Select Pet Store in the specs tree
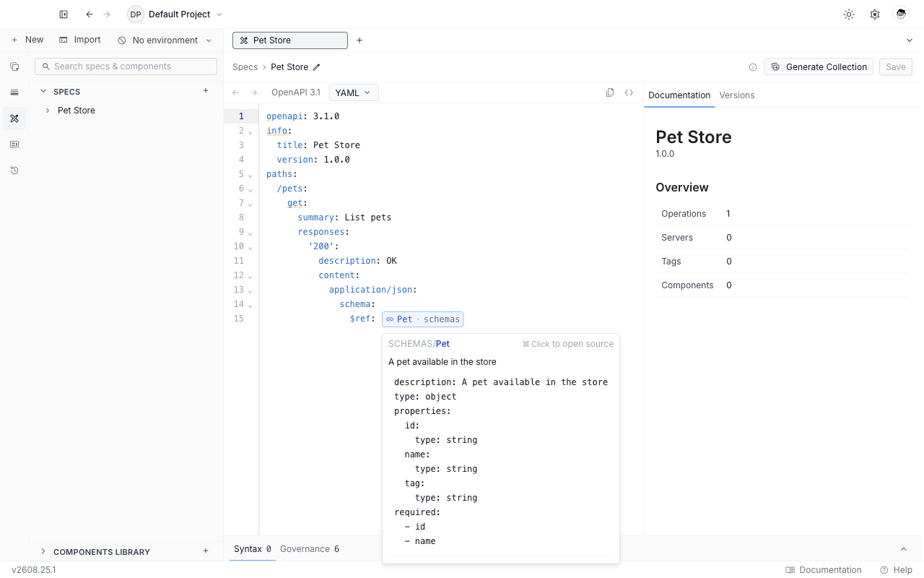This screenshot has height=578, width=924. [x=77, y=111]
